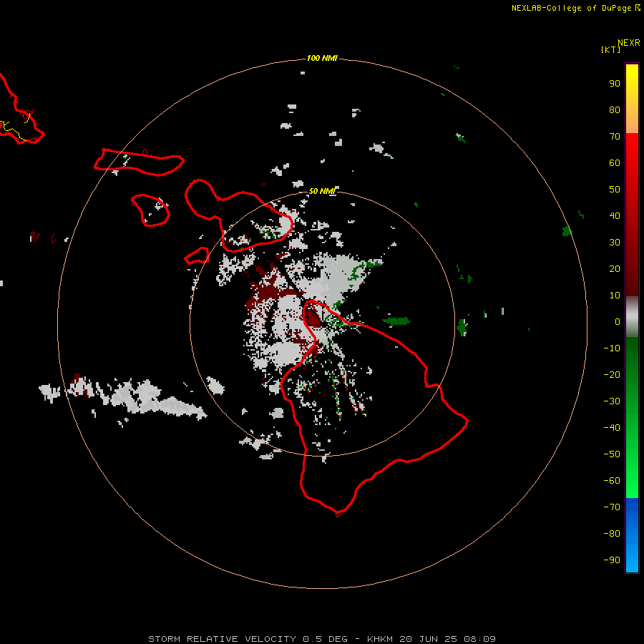This screenshot has height=644, width=644.
Task: Click the positive 10 scale label
Action: (615, 296)
